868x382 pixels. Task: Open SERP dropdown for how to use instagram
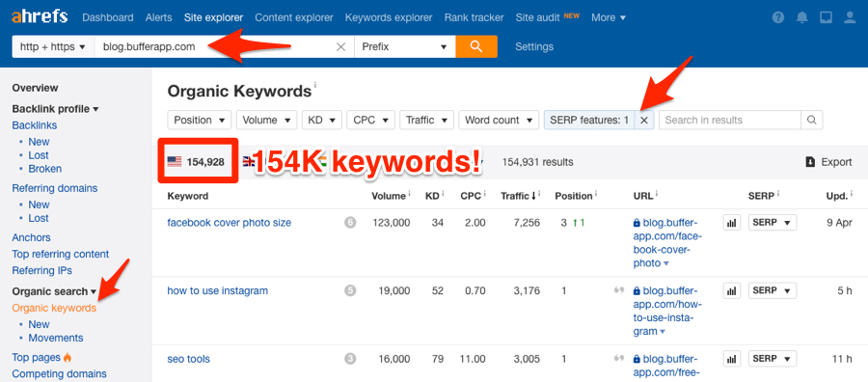point(773,290)
